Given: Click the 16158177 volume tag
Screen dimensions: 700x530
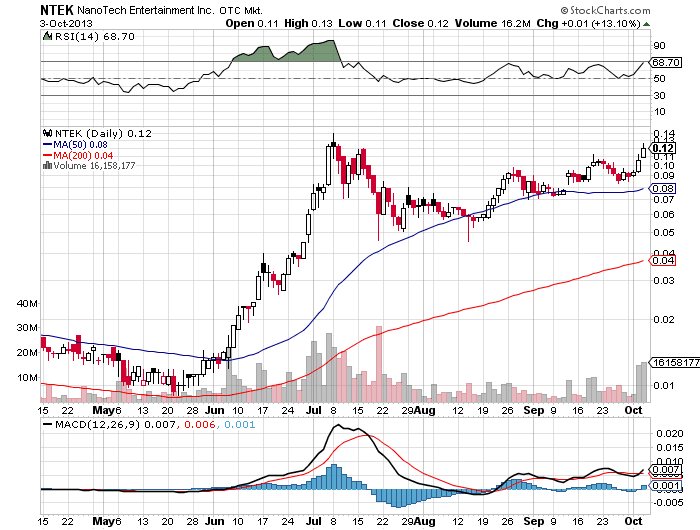Looking at the screenshot, I should click(x=675, y=362).
